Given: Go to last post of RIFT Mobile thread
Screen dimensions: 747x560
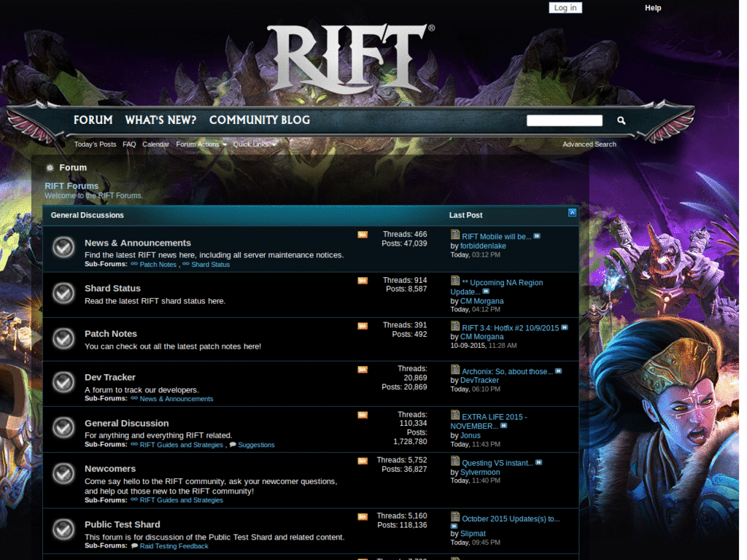Looking at the screenshot, I should click(x=537, y=236).
